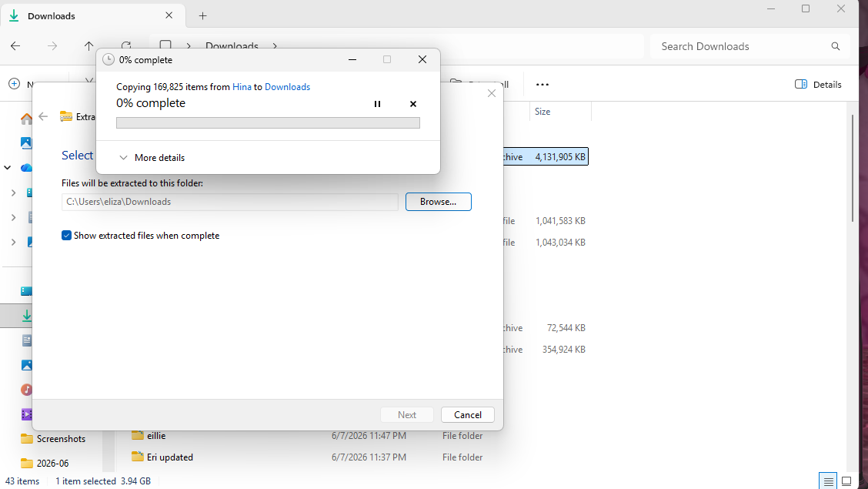Go up one folder level

(x=88, y=46)
